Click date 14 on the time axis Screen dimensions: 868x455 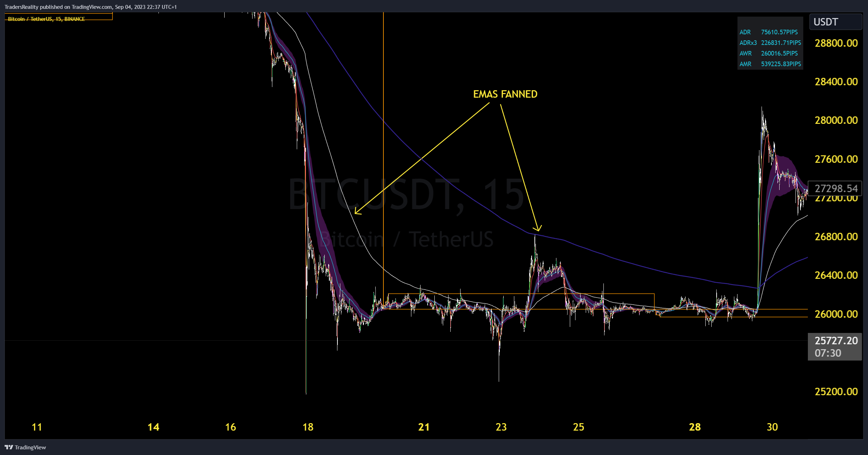click(153, 427)
